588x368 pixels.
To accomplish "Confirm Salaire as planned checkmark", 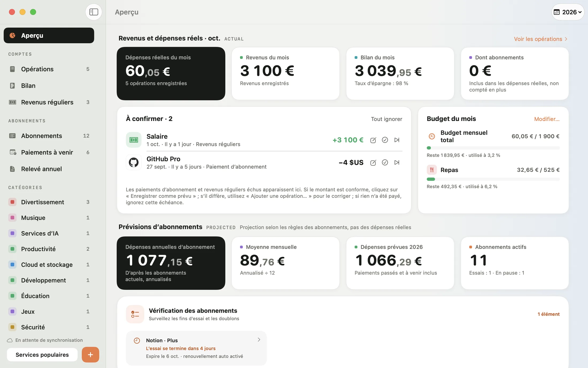I will tap(385, 140).
